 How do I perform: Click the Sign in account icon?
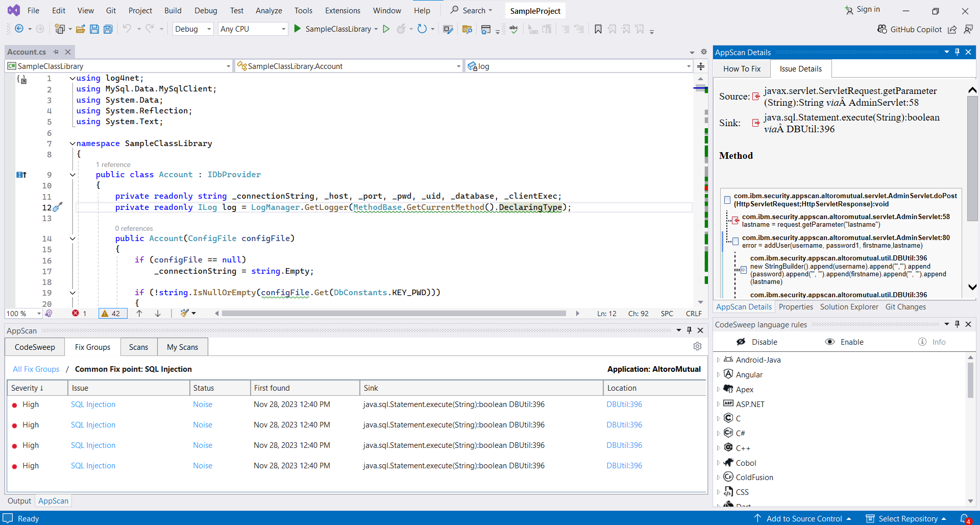[x=849, y=10]
